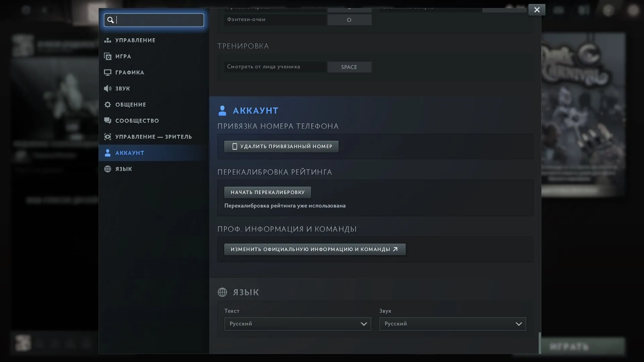Screen dimensions: 644x362
Task: Expand the Звук language dropdown
Action: tap(453, 324)
